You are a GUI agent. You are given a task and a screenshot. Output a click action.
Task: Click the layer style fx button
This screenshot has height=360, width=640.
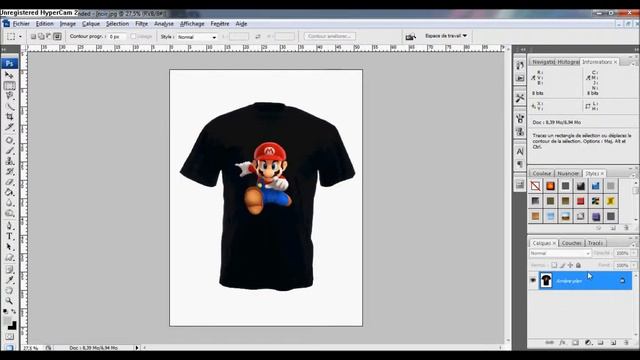562,343
